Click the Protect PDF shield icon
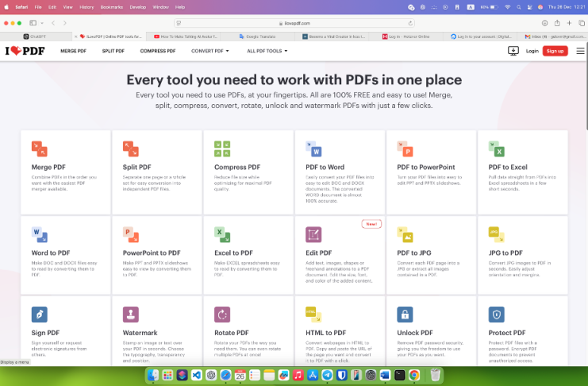This screenshot has width=588, height=386. tap(497, 315)
